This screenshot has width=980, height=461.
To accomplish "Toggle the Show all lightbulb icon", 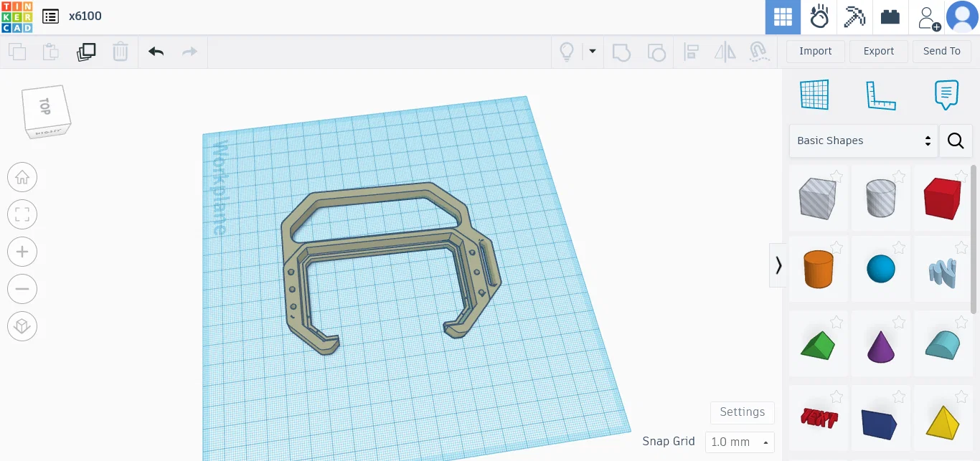I will pyautogui.click(x=567, y=52).
